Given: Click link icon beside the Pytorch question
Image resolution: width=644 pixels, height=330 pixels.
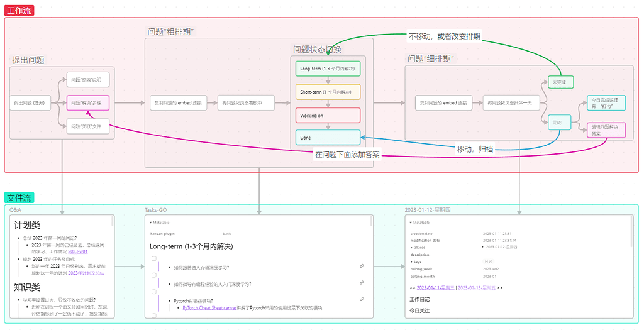Looking at the screenshot, I should [362, 300].
